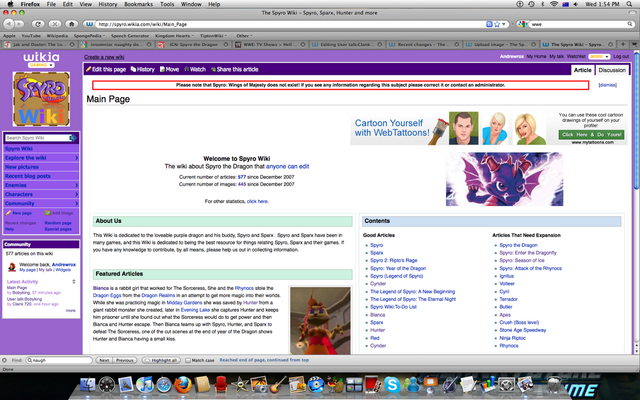Click the browser forward arrow

21,24
